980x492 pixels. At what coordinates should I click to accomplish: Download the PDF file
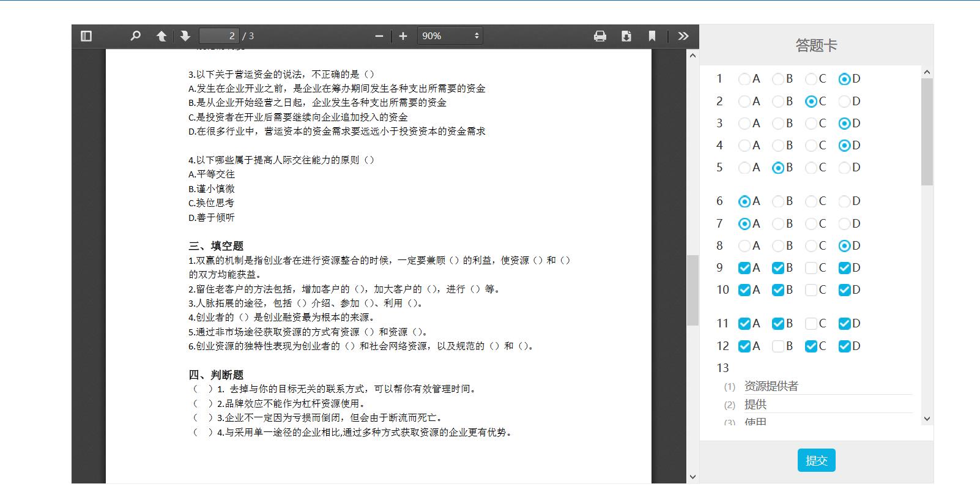point(626,36)
